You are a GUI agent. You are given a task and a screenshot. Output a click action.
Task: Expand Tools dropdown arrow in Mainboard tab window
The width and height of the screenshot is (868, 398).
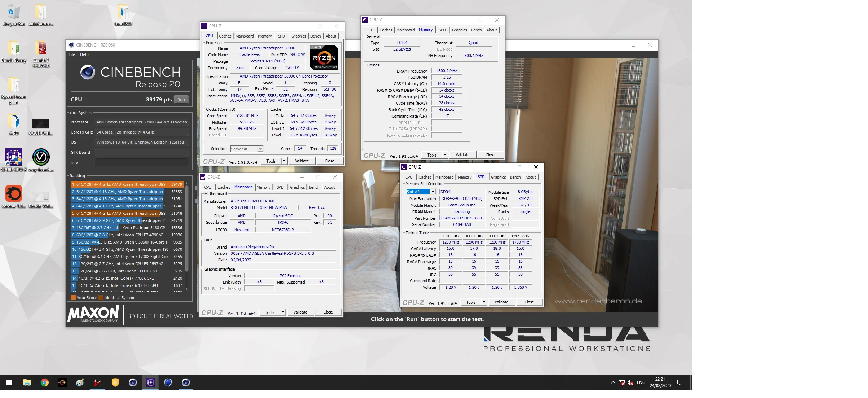pos(283,312)
